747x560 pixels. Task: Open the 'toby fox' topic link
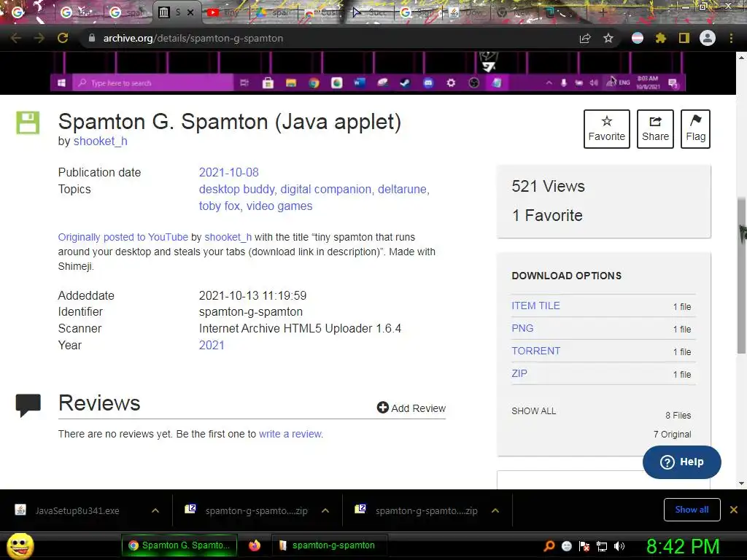[x=219, y=206]
